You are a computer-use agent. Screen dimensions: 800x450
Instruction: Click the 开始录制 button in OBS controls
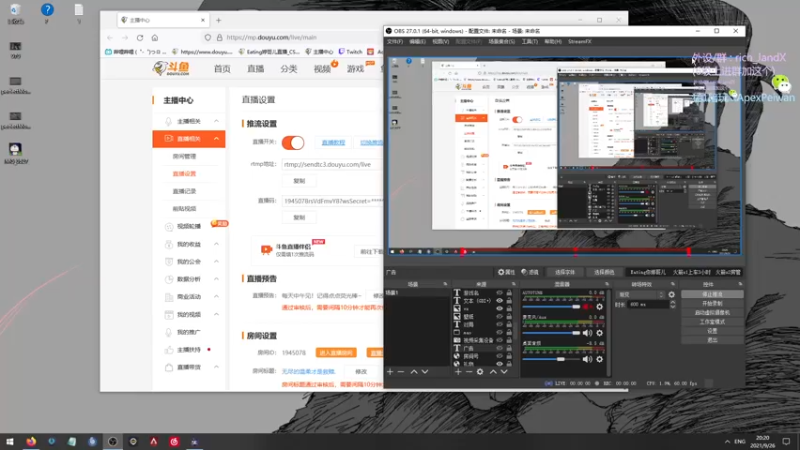coord(712,304)
